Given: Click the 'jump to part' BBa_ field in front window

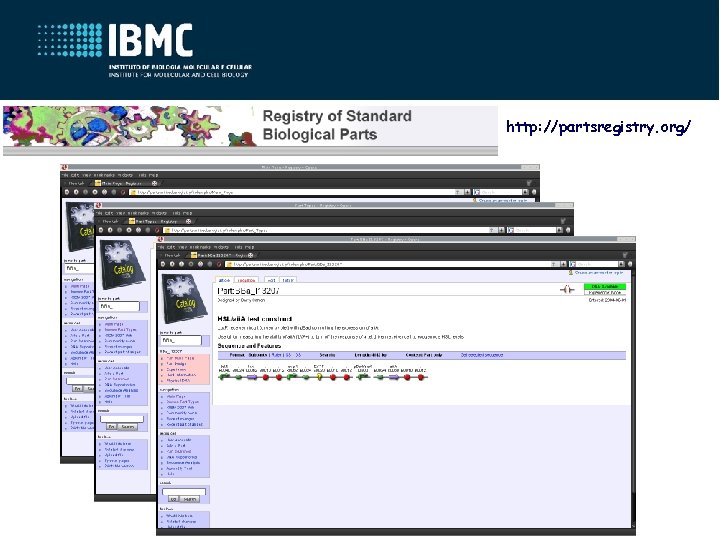Looking at the screenshot, I should pos(181,340).
